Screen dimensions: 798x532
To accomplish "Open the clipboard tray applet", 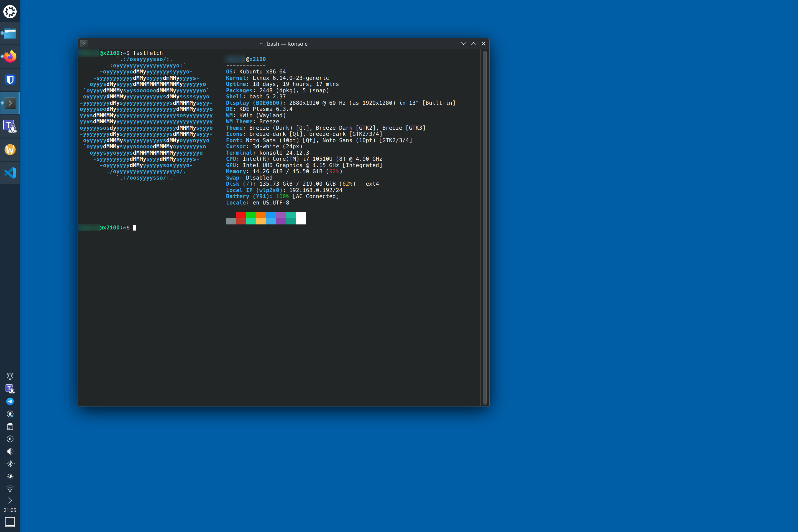I will [x=10, y=426].
